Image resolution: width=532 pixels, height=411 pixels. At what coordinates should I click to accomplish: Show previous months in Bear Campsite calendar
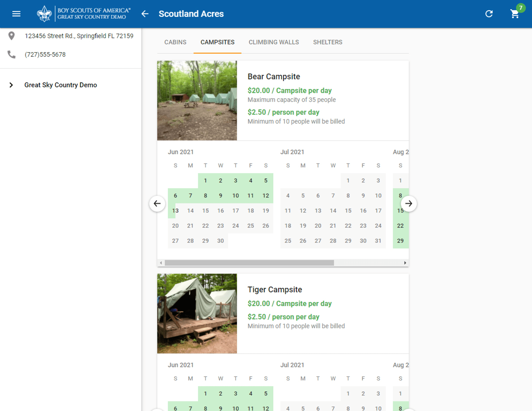tap(157, 204)
